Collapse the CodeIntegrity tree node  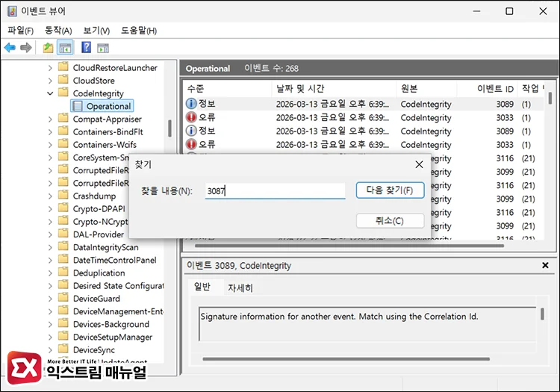point(50,93)
